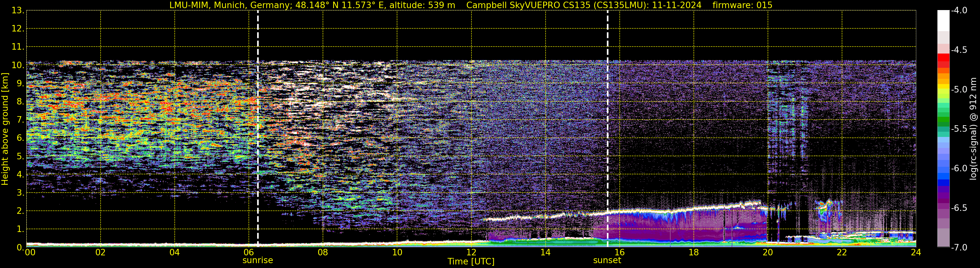This screenshot has height=268, width=980.
Task: Click the 5. height tick label
Action: (20, 156)
